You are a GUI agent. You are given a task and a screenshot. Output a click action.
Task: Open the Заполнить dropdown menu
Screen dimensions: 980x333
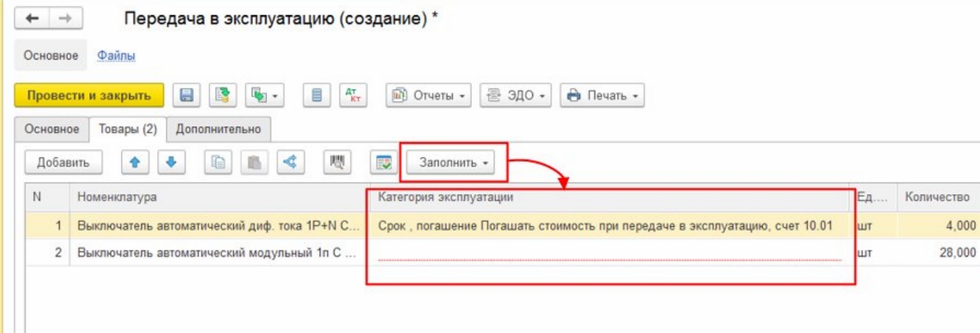(x=453, y=163)
